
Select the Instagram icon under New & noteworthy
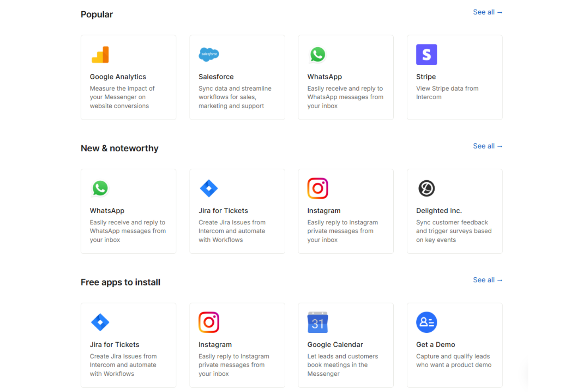(x=317, y=188)
